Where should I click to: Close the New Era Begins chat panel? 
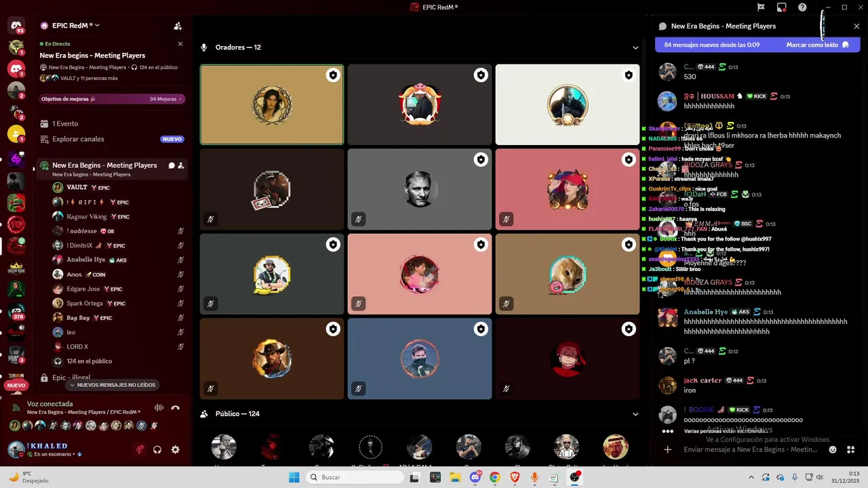[x=856, y=26]
